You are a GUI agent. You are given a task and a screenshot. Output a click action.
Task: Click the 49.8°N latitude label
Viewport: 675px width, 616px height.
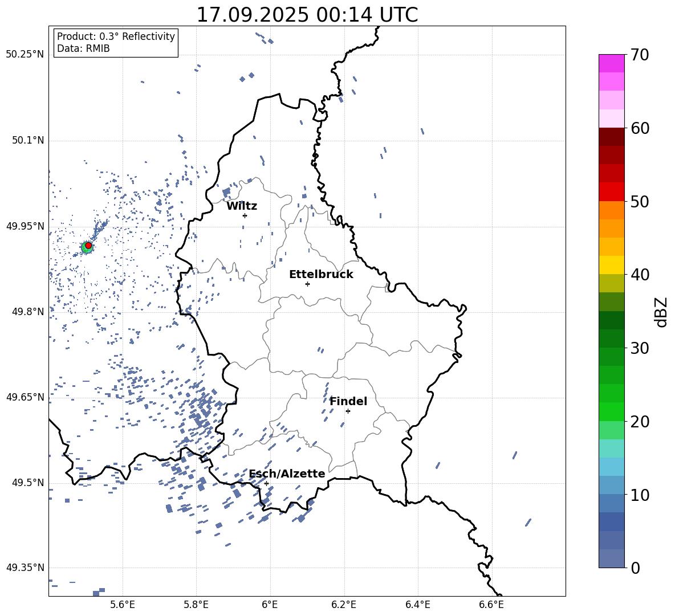pos(28,312)
